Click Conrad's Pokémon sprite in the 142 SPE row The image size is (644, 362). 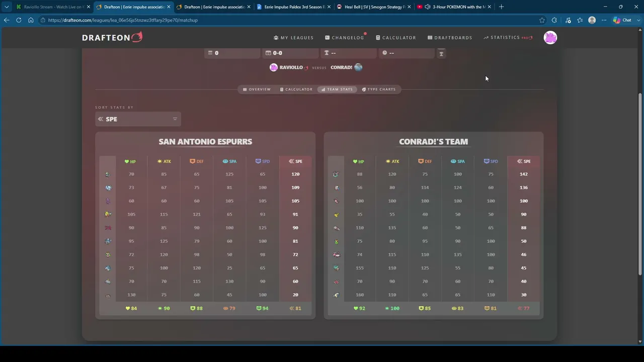coord(336,174)
